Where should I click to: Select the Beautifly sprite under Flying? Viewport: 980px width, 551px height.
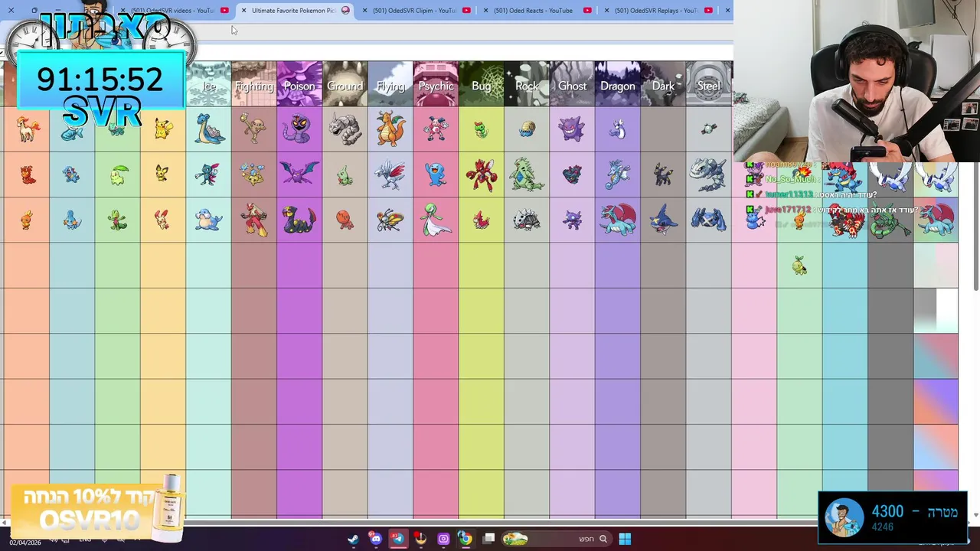390,220
